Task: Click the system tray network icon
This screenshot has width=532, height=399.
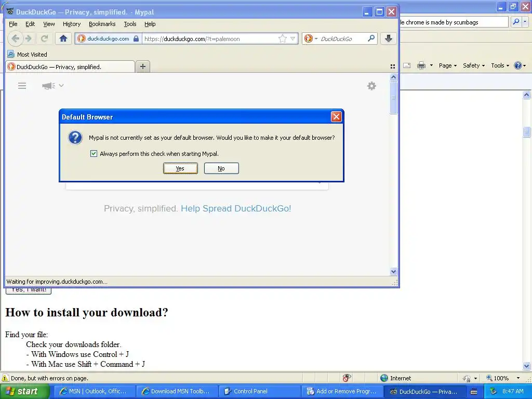Action: (494, 392)
